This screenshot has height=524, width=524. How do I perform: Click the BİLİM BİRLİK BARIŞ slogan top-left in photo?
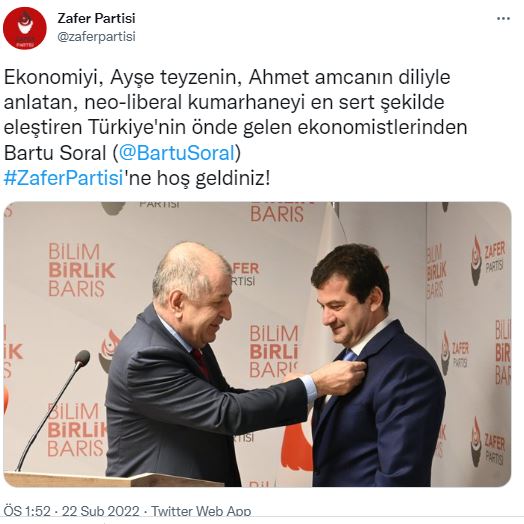pos(82,270)
